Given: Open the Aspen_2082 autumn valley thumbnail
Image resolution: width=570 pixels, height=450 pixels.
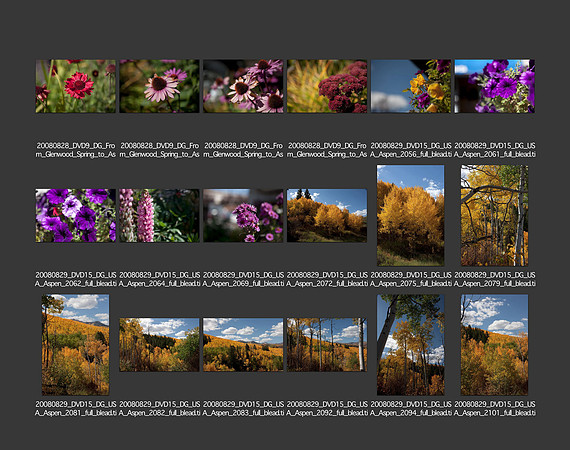Looking at the screenshot, I should coord(159,345).
